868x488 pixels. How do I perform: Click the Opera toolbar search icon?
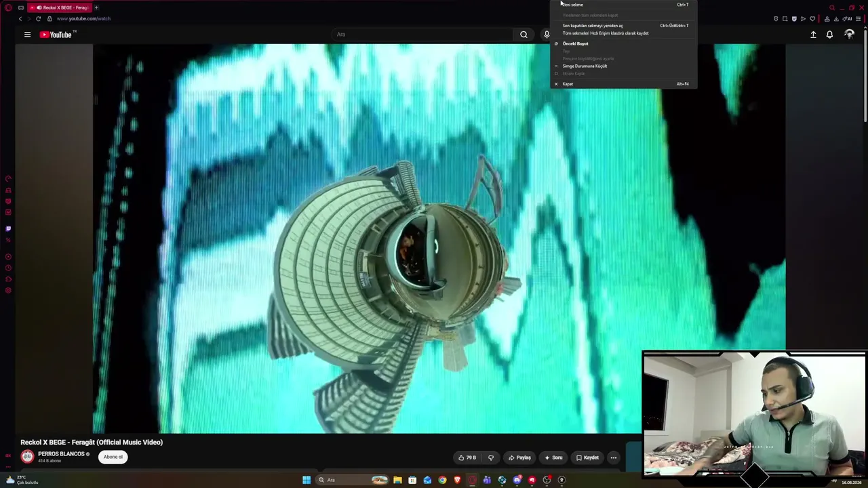832,7
